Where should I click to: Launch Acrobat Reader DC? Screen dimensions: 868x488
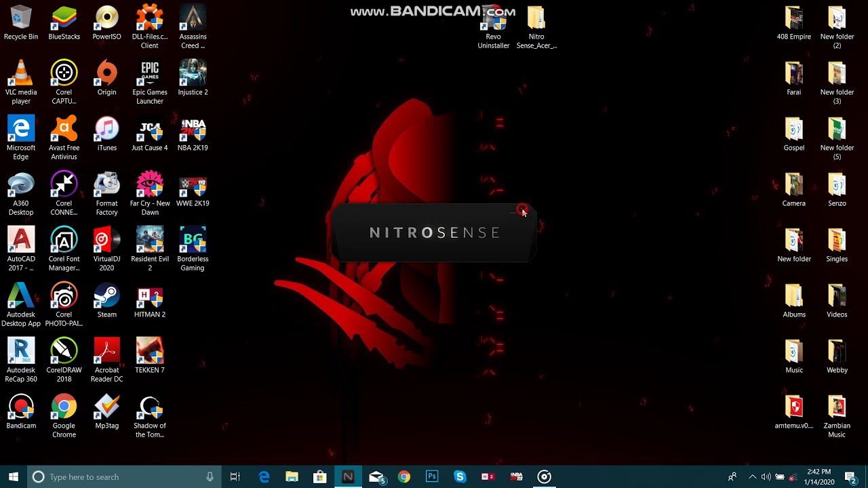click(106, 361)
